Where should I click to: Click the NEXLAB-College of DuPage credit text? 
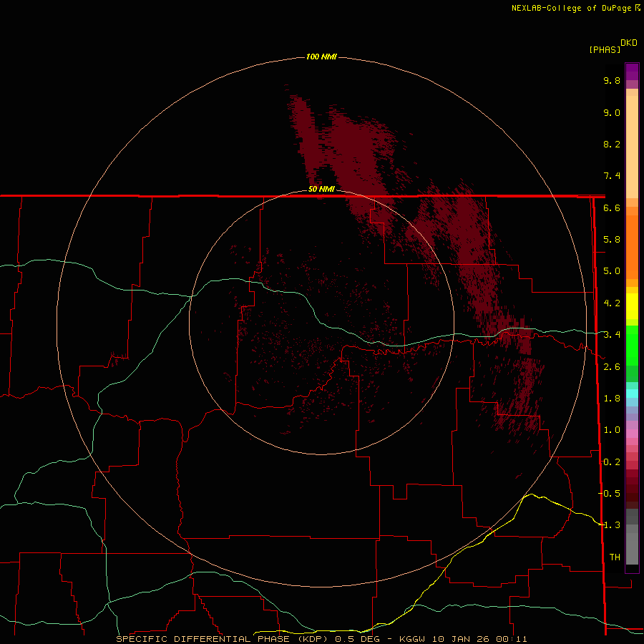click(x=572, y=8)
